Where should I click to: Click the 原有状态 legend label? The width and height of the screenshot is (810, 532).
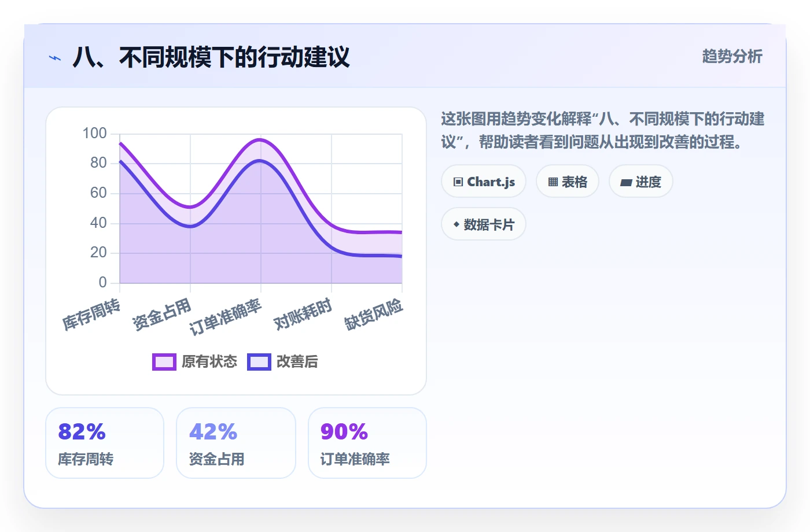pyautogui.click(x=209, y=361)
